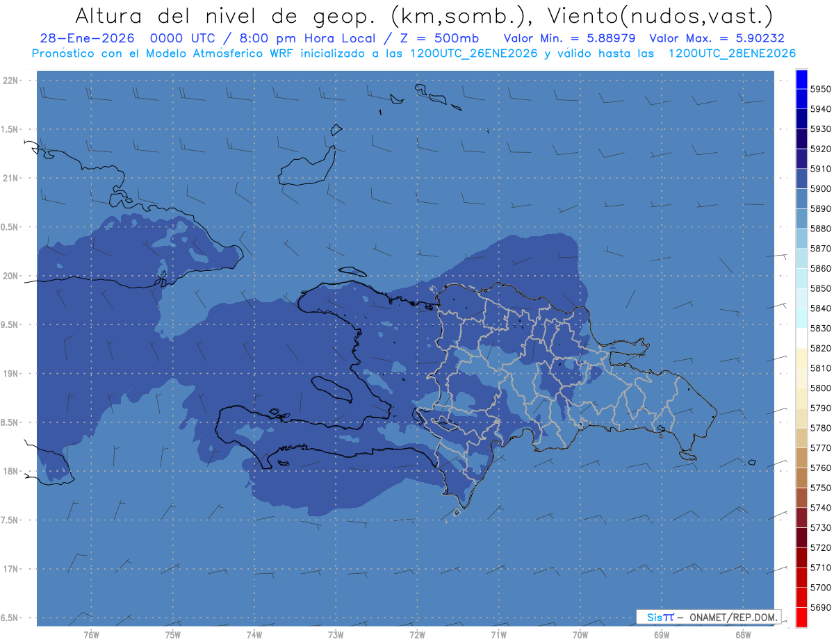Click the '5870' colorbar value
Viewport: 834px width, 644px height.
point(820,249)
